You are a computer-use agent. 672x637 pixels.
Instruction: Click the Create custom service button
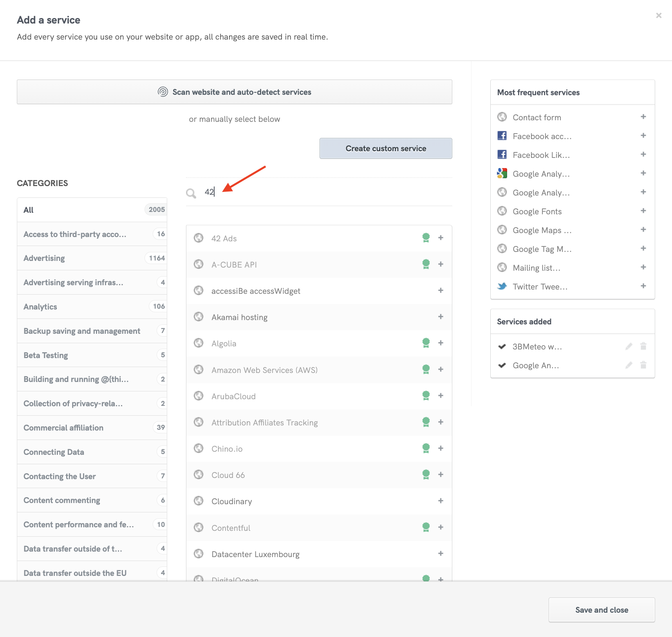point(386,148)
